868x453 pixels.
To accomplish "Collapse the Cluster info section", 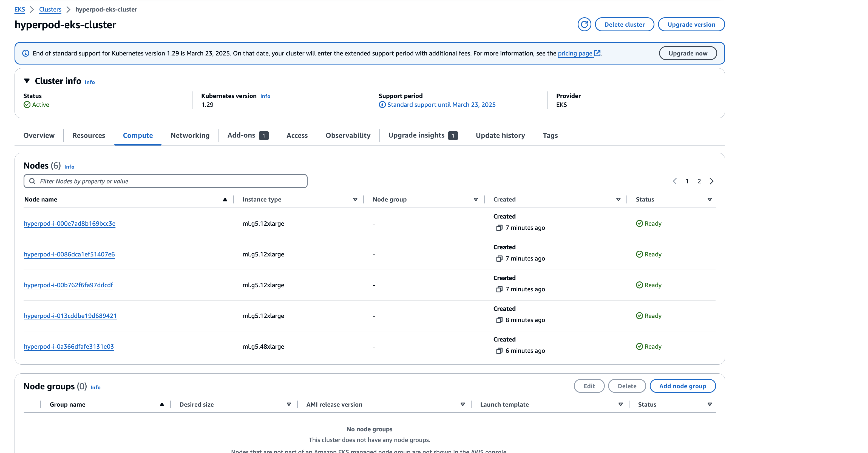I will (27, 81).
